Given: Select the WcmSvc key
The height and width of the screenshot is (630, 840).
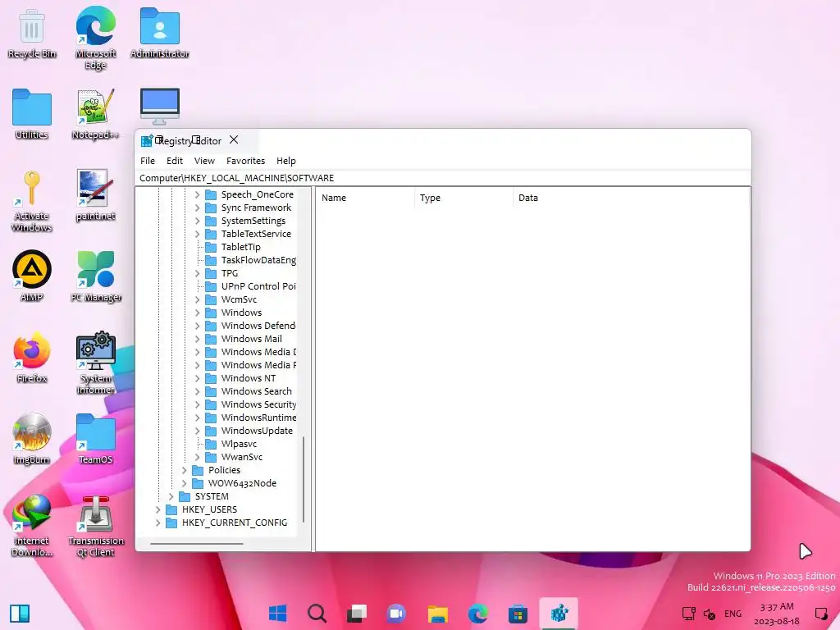Looking at the screenshot, I should pos(239,299).
